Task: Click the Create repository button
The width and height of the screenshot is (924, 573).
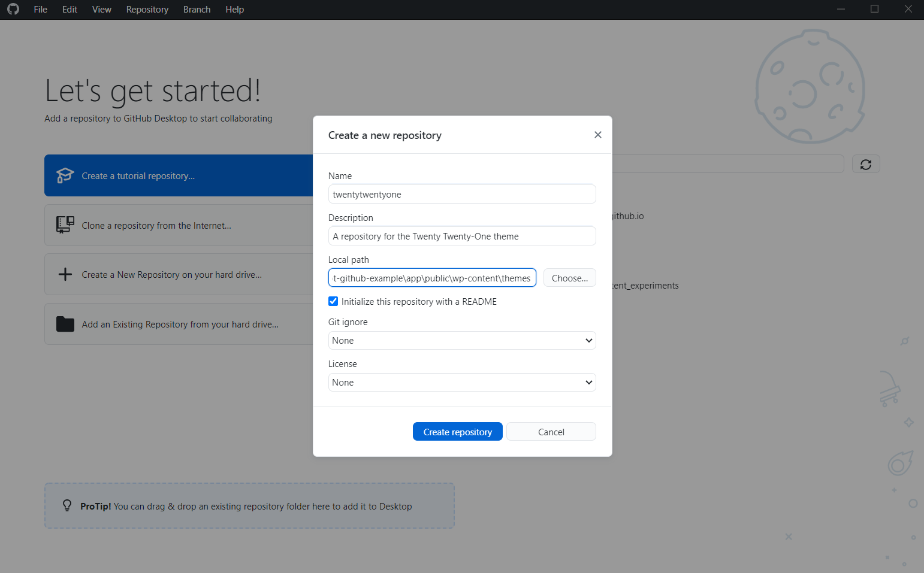Action: point(458,432)
